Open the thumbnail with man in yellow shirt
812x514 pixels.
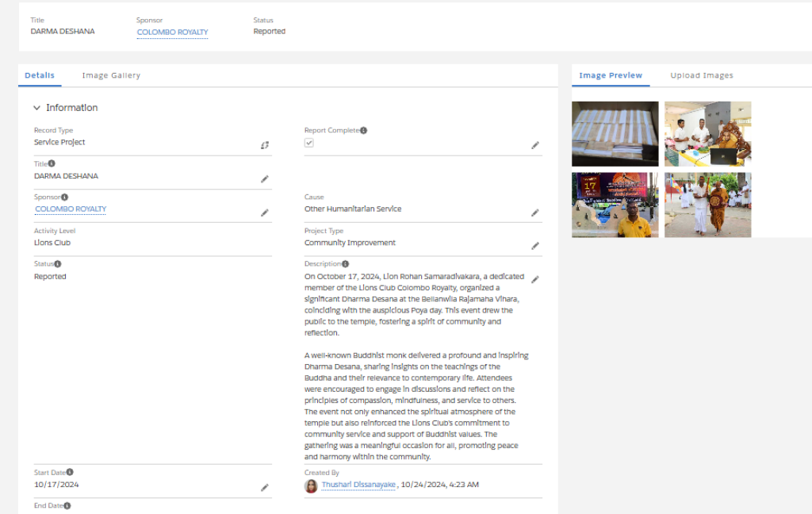tap(615, 205)
